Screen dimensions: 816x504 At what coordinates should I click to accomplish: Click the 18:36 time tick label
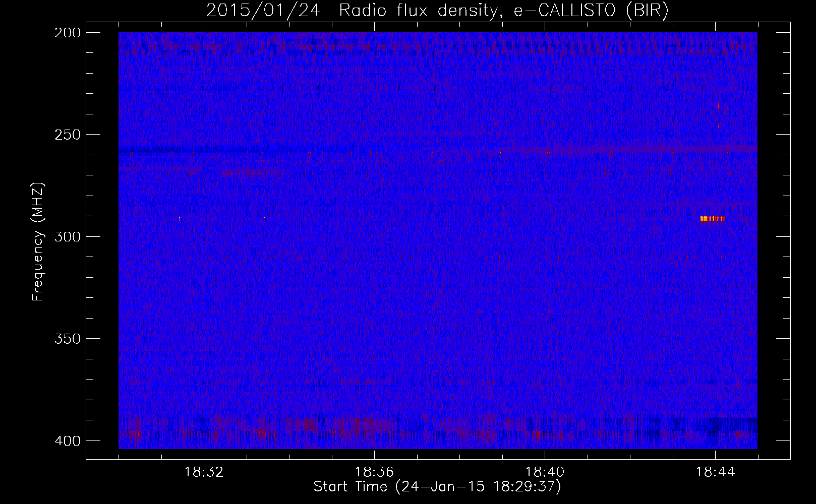coord(374,472)
